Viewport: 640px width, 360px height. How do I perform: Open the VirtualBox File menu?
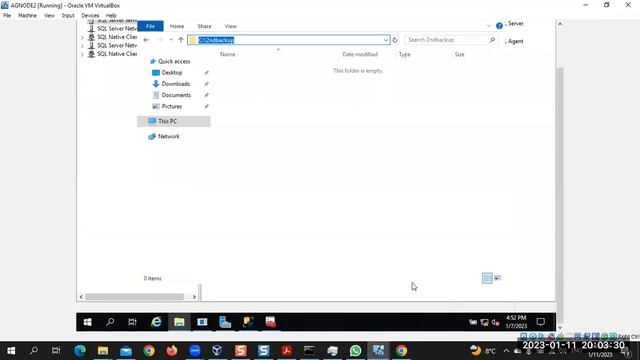[7, 16]
